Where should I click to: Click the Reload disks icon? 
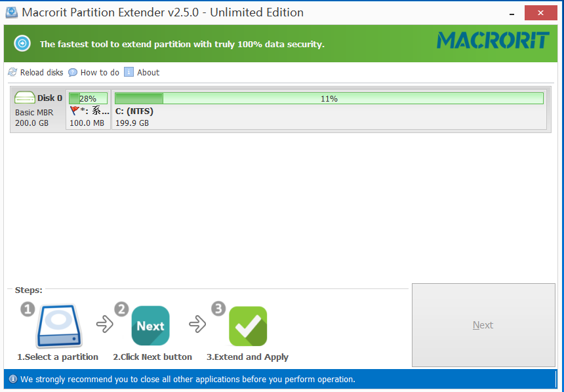pos(12,72)
